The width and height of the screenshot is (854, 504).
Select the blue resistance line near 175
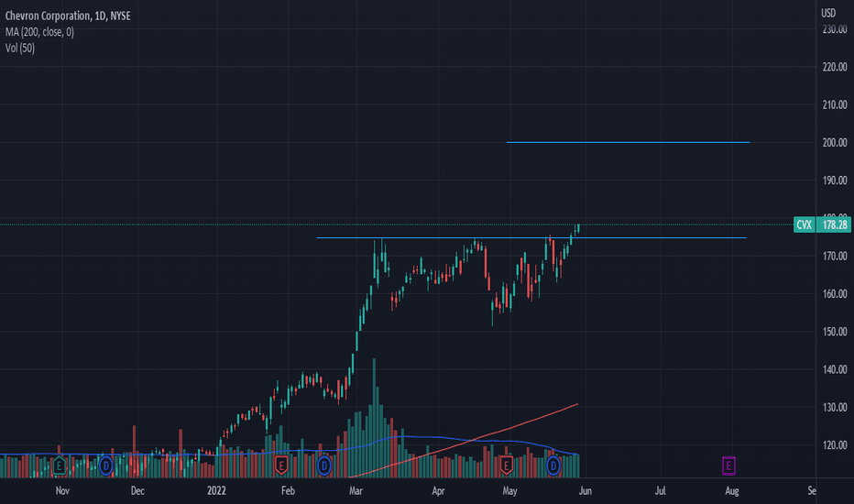[531, 237]
